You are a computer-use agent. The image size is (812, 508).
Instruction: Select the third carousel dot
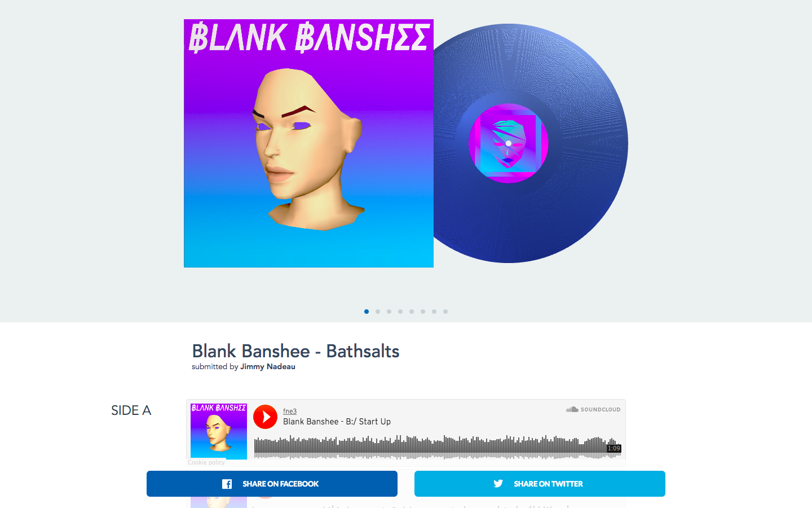[389, 312]
